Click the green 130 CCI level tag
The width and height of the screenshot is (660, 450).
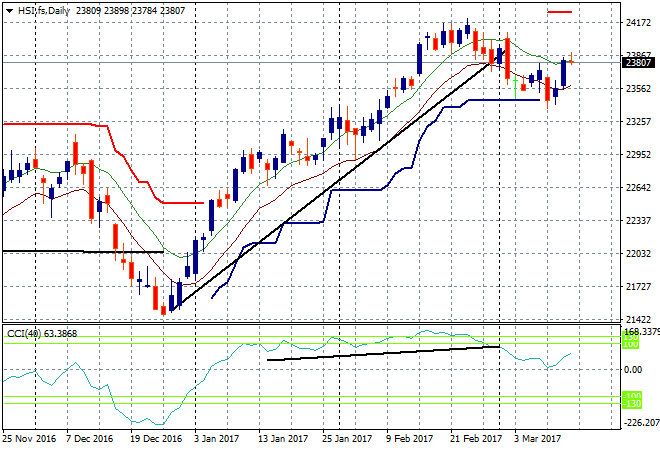point(631,337)
